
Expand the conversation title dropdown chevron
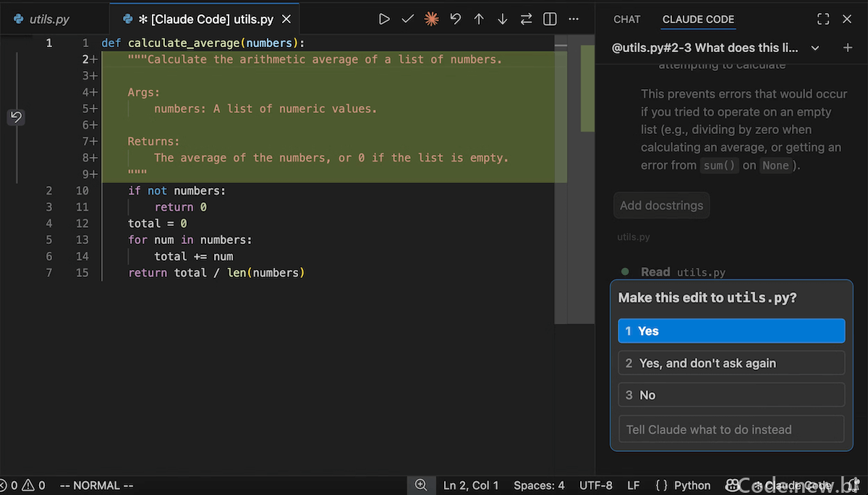coord(815,48)
